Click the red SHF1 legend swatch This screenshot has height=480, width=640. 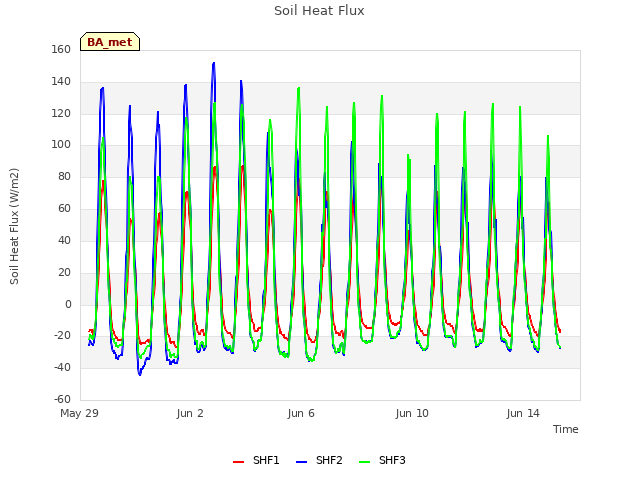click(x=238, y=462)
